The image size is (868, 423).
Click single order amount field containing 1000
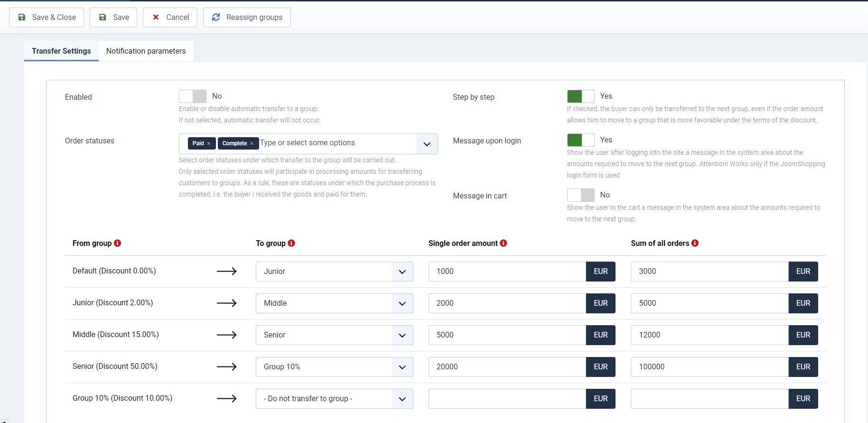pos(506,272)
